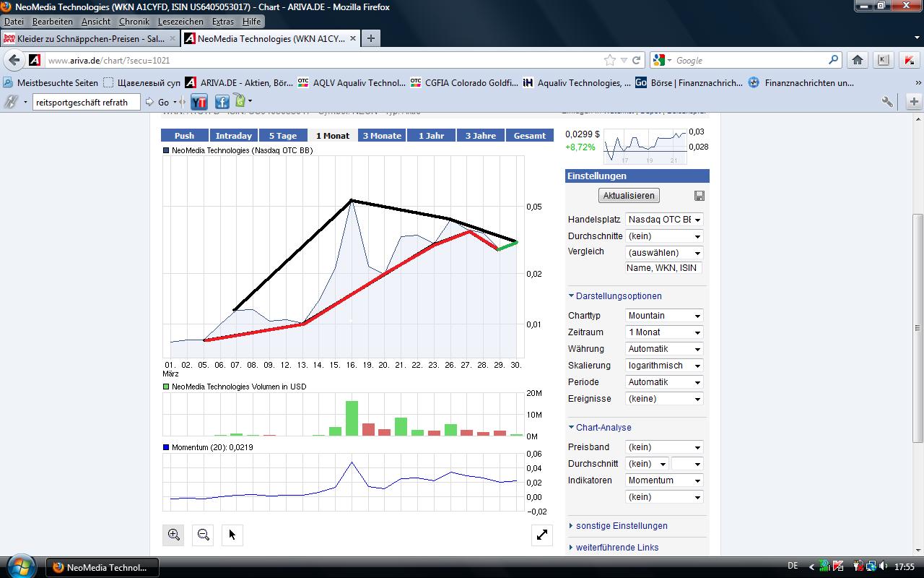Expand weiterführende Links section
The width and height of the screenshot is (924, 578).
pos(614,548)
